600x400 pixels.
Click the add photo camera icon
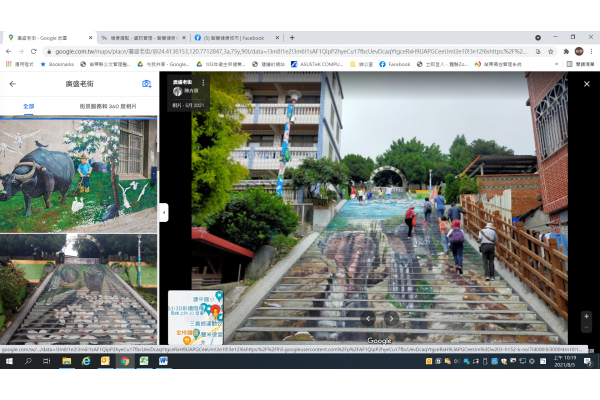147,84
